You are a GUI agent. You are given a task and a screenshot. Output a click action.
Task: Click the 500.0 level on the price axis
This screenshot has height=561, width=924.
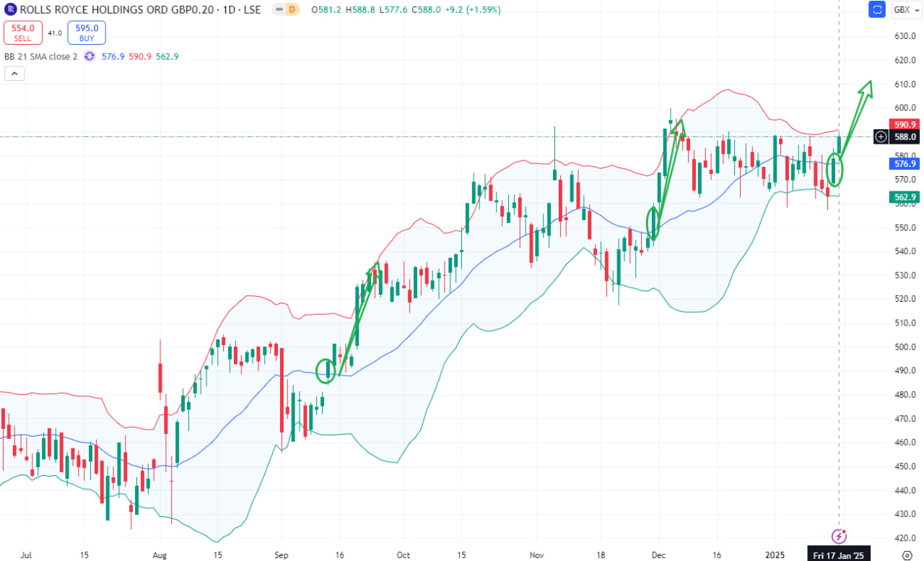pos(905,347)
